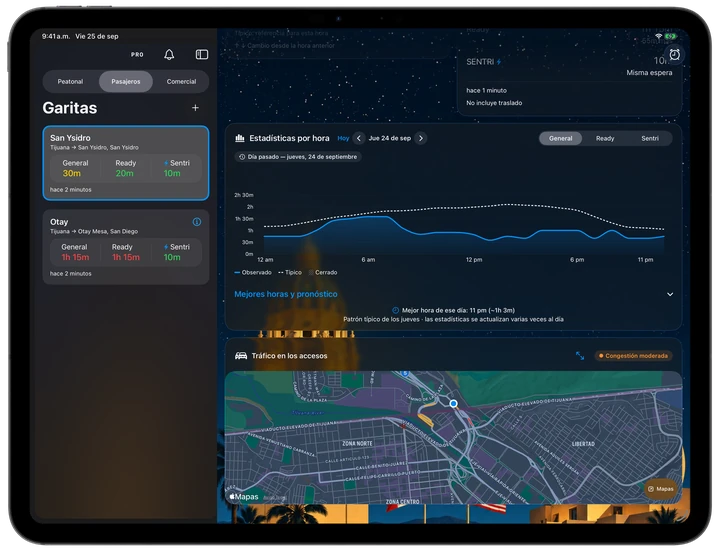Select Sentri statistics segment
720x552 pixels.
650,138
